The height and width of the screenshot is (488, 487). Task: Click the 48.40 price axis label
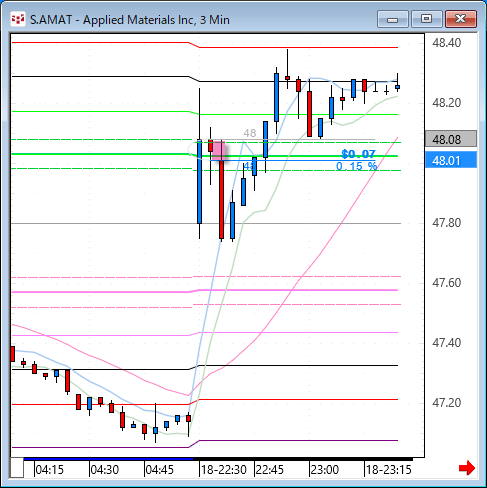coord(447,43)
